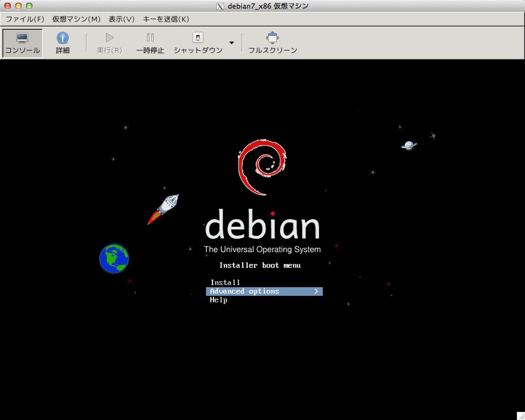This screenshot has width=525, height=420.
Task: Switch to コンソール console view
Action: click(x=22, y=43)
